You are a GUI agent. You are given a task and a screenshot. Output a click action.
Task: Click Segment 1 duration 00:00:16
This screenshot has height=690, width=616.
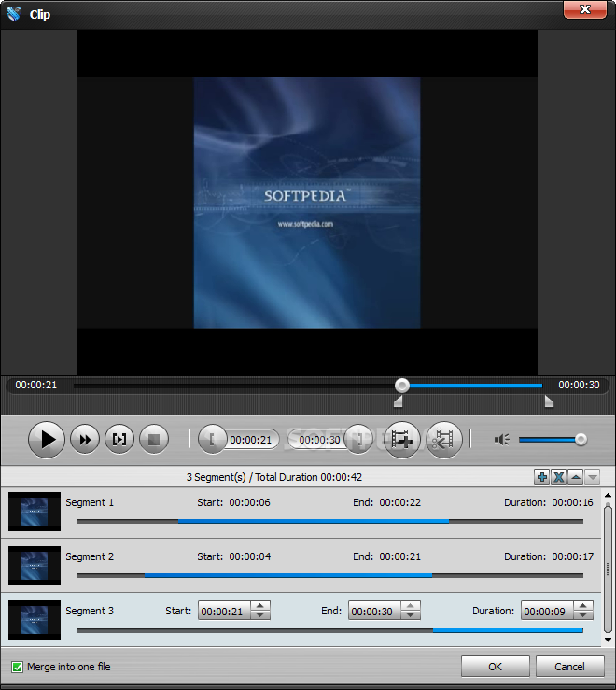(572, 502)
